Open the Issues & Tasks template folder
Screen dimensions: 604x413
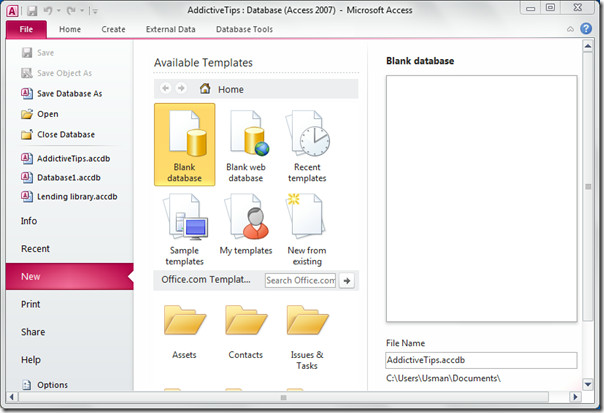[x=307, y=337]
